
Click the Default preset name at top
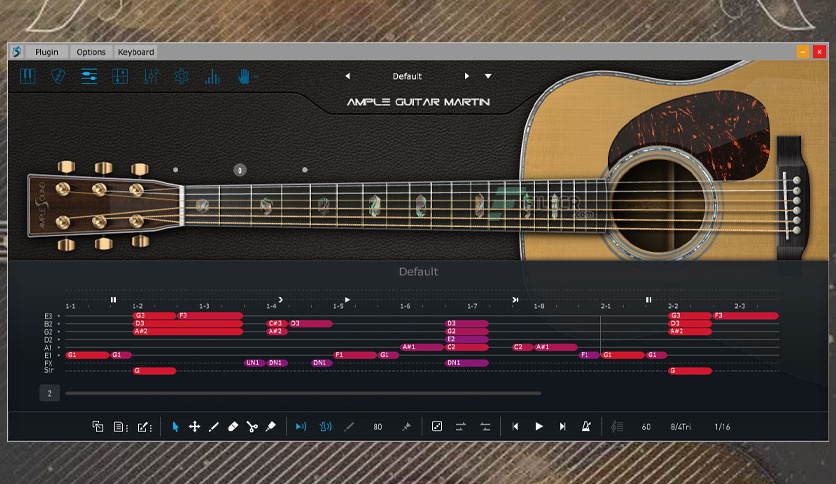tap(407, 76)
